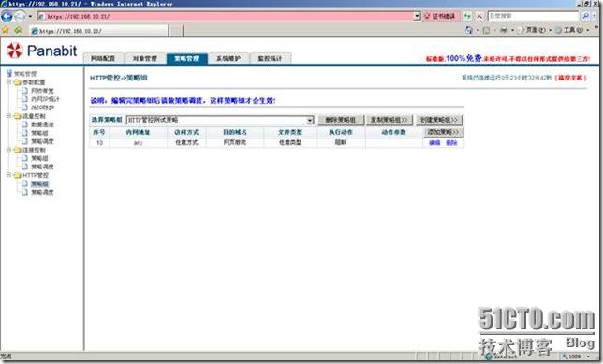Collapse the 参数配置 tree folder
Image resolution: width=603 pixels, height=364 pixels.
[8, 82]
